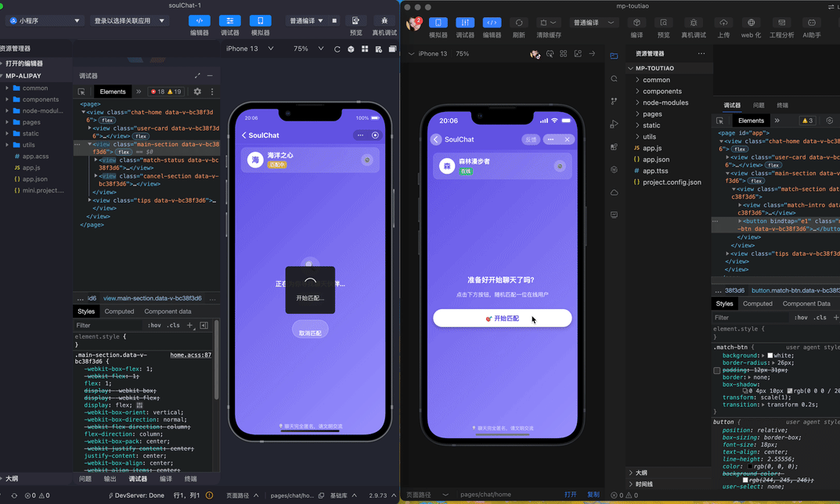Toggle the .cls class editor in left Styles
Viewport: 840px width, 504px height.
[x=174, y=325]
